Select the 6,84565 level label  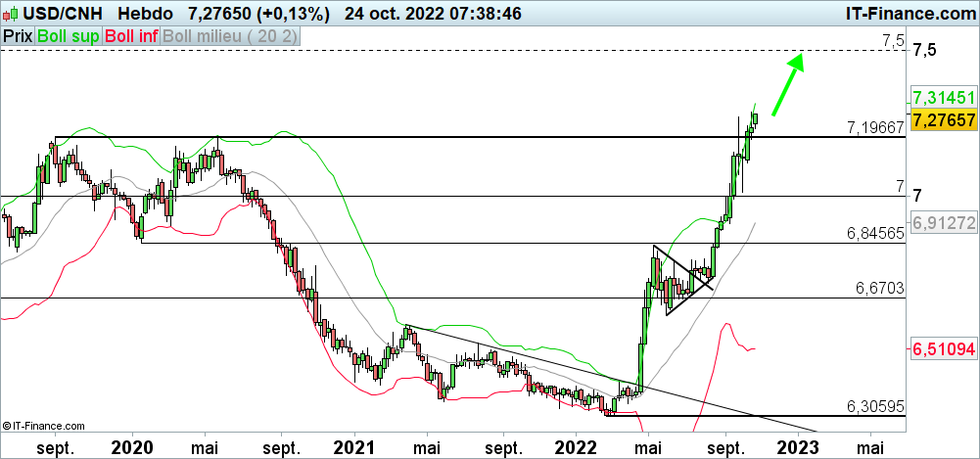pyautogui.click(x=874, y=234)
